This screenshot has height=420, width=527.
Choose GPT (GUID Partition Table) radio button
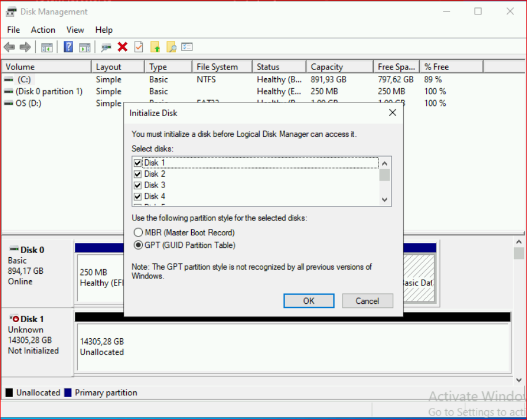(138, 245)
